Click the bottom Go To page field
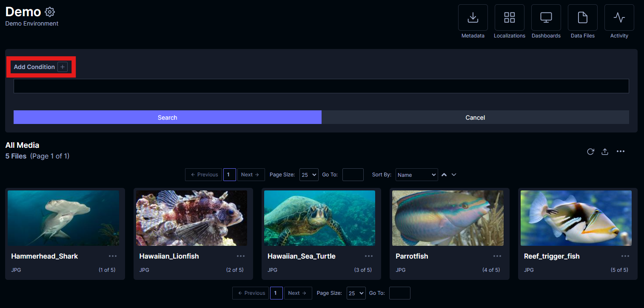Screen dimensions: 644x308 tap(400, 293)
